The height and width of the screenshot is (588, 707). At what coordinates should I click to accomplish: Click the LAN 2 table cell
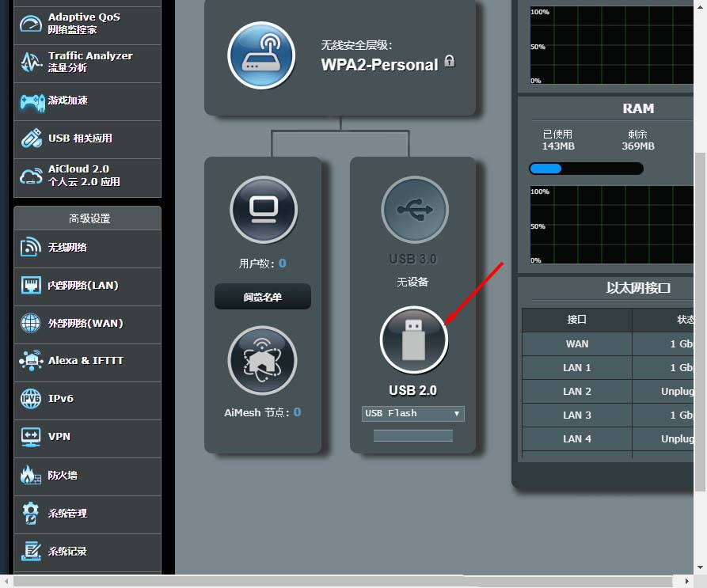pyautogui.click(x=577, y=392)
